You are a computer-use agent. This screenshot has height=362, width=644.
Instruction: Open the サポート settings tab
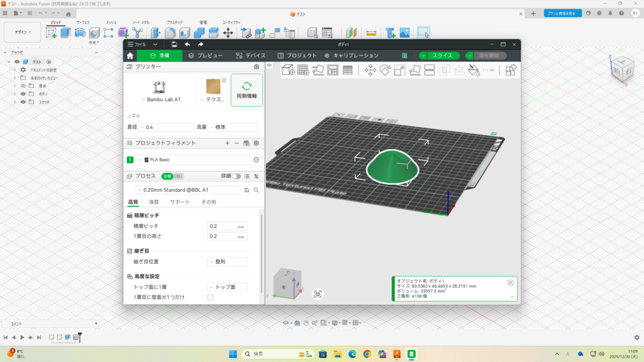180,202
